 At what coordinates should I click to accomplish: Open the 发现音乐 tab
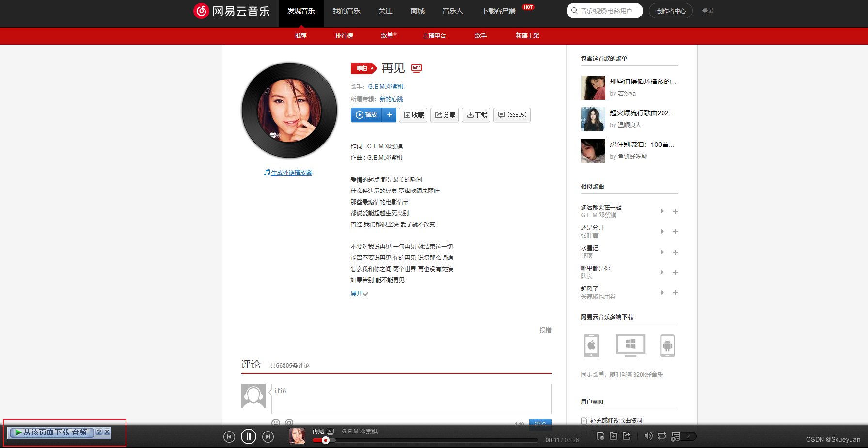(x=301, y=11)
